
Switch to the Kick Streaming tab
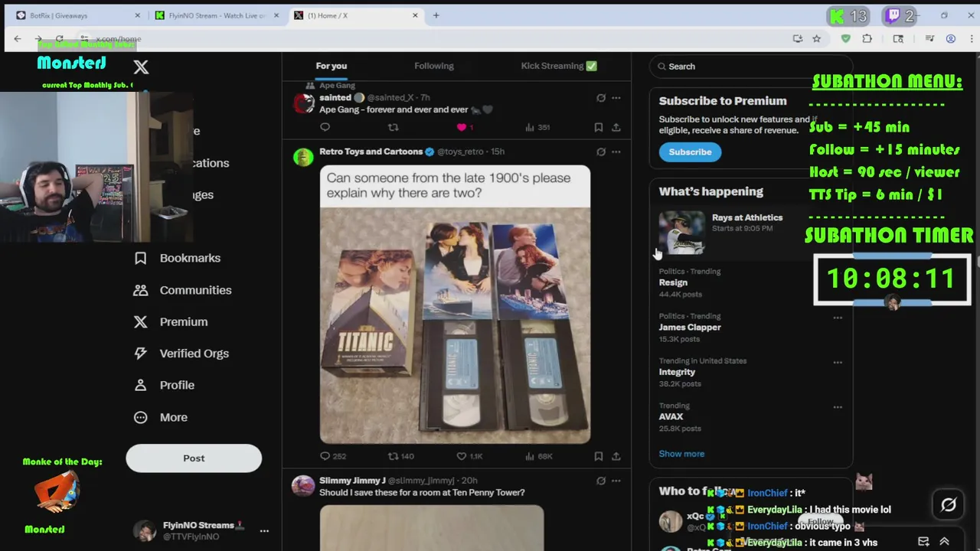pyautogui.click(x=559, y=66)
